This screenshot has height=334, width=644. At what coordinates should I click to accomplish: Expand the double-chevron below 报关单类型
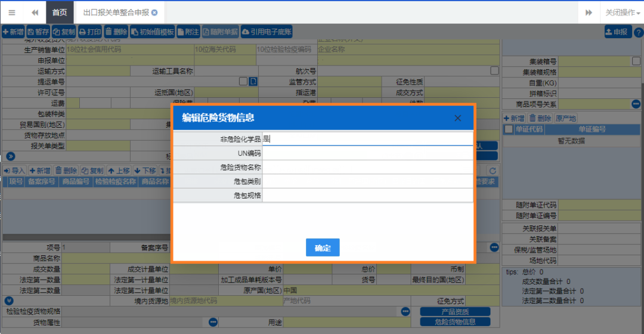pyautogui.click(x=10, y=156)
